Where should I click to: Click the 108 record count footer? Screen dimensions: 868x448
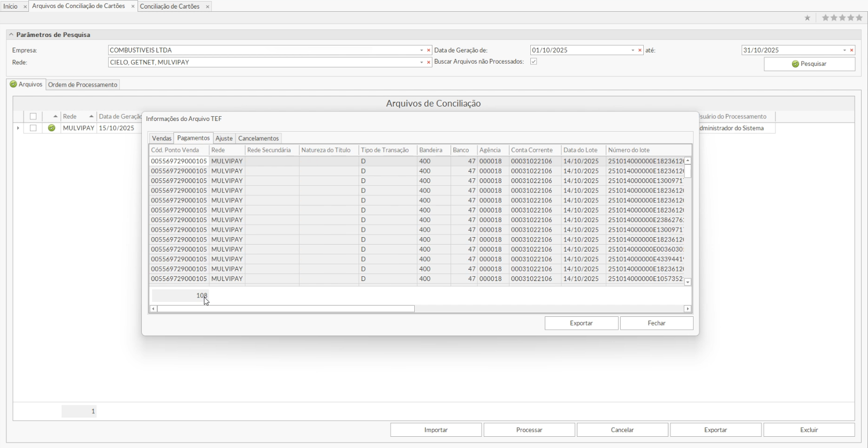tap(180, 295)
